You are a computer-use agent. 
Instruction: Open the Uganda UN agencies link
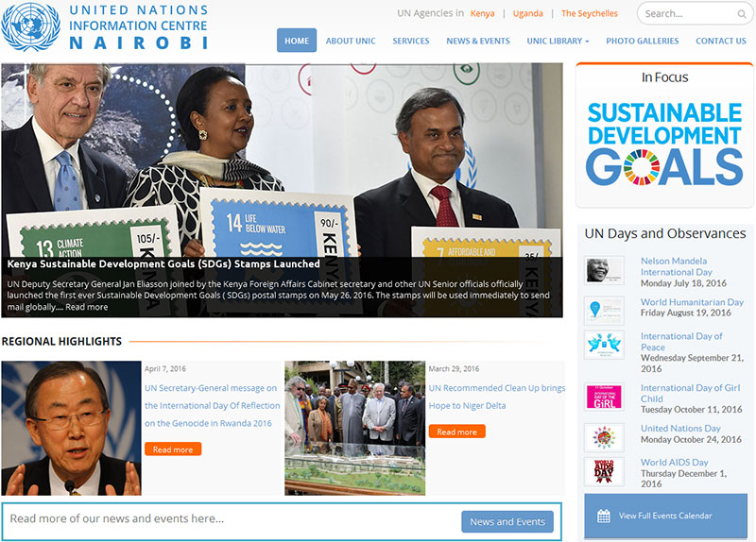(527, 13)
